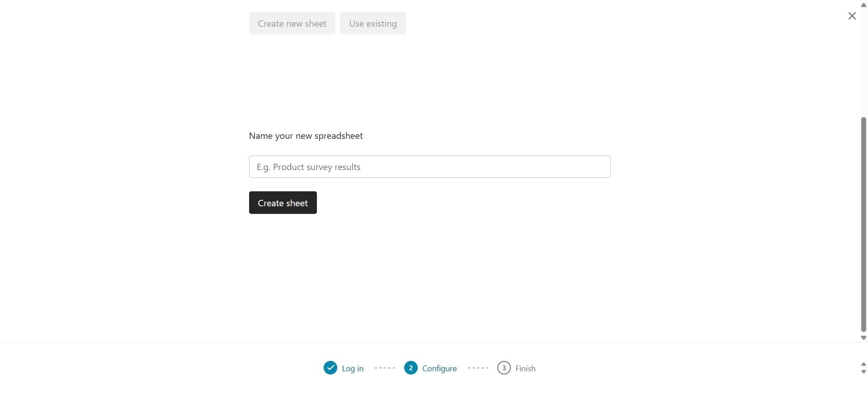
Task: Click the spreadsheet name input field
Action: 429,166
